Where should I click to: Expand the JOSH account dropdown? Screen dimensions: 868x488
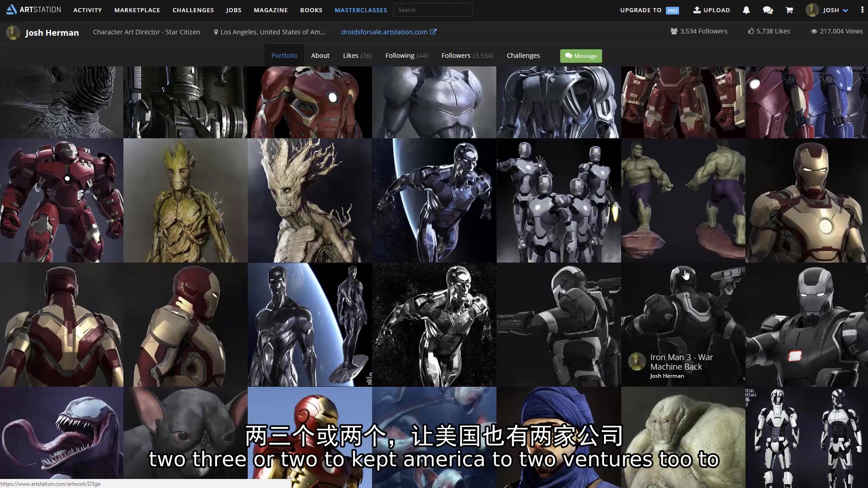point(845,10)
